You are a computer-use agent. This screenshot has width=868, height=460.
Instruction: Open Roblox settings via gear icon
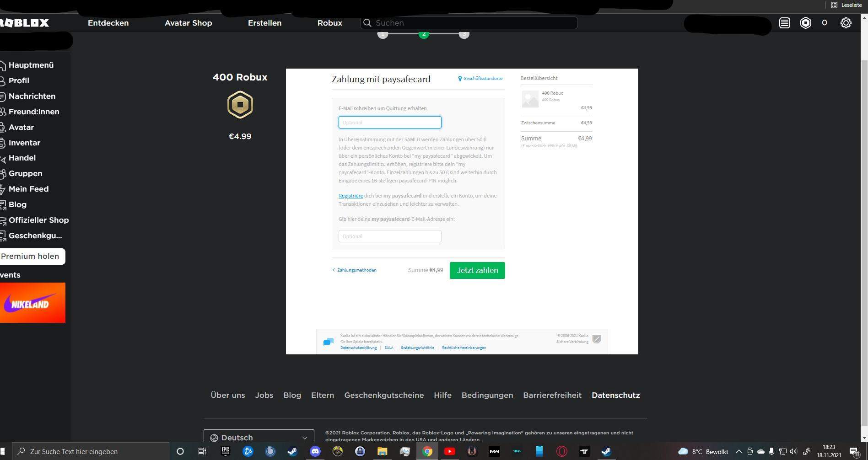pos(846,23)
